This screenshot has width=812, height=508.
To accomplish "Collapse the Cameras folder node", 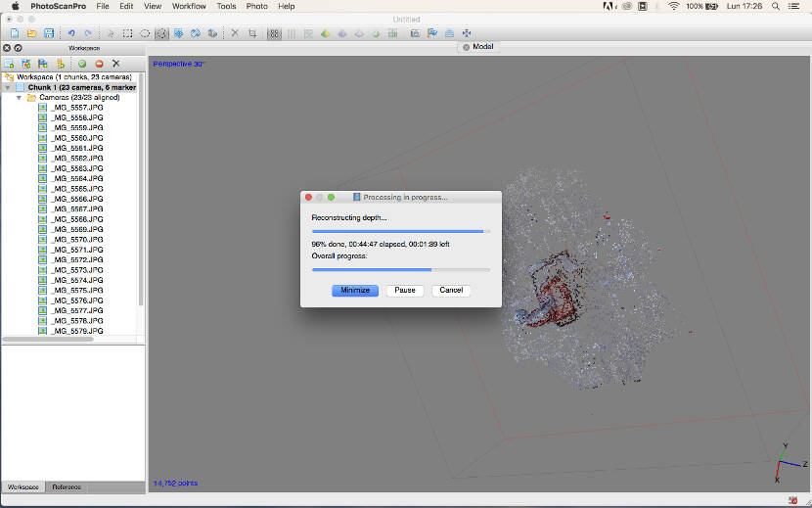I will pyautogui.click(x=20, y=98).
